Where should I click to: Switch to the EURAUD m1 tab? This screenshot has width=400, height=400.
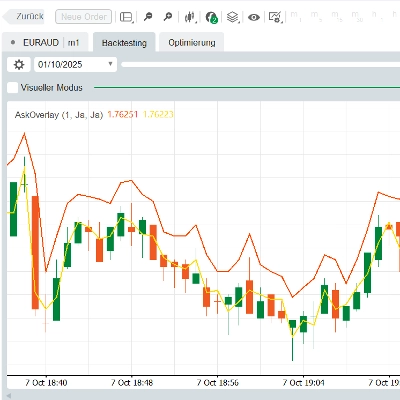coord(45,43)
